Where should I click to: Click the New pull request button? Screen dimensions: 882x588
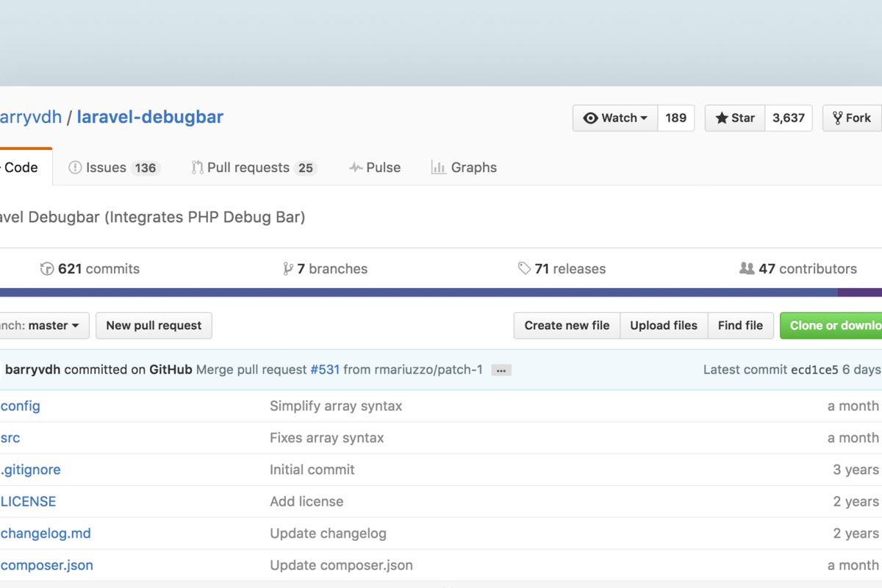[154, 326]
